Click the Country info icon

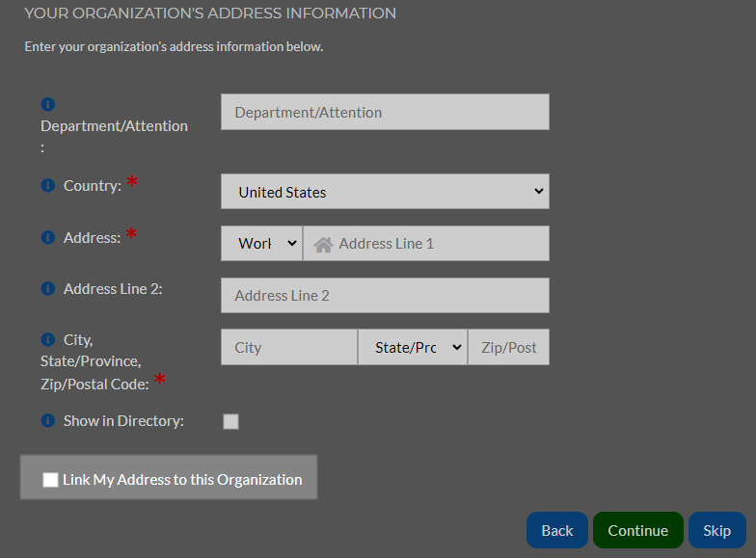click(48, 185)
